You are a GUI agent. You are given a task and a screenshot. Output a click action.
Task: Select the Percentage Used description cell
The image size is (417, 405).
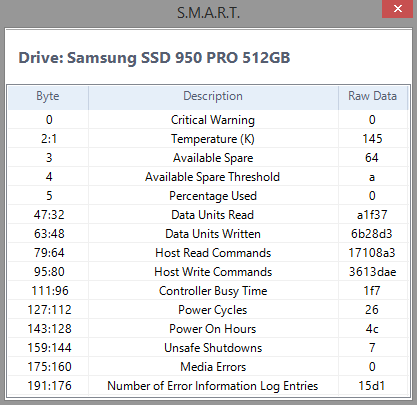click(213, 196)
